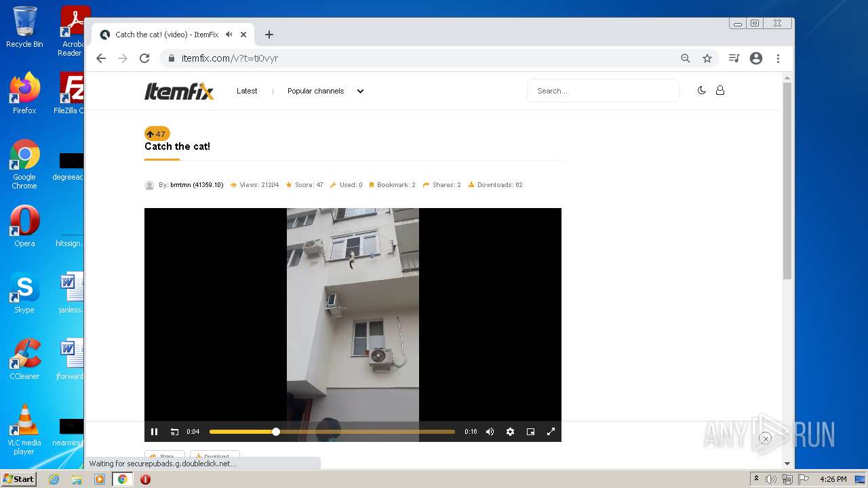The width and height of the screenshot is (868, 488).
Task: Click the video title Catch the cat!
Action: [177, 146]
